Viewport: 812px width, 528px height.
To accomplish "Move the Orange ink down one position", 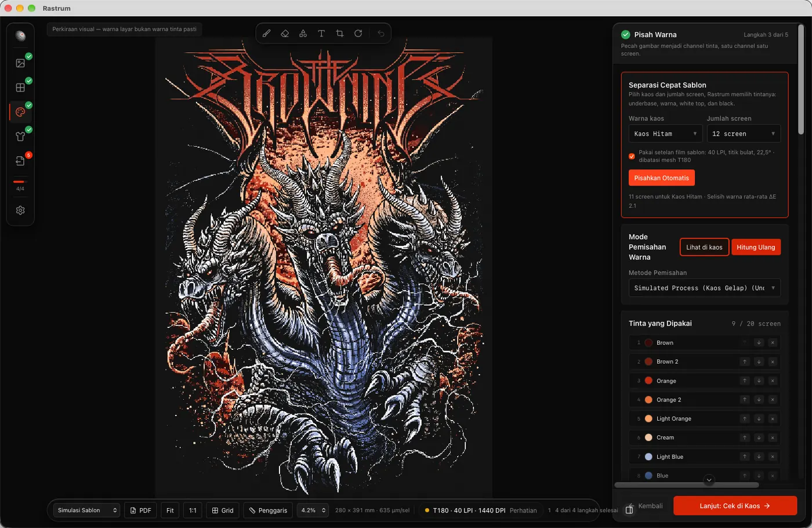I will (x=759, y=381).
